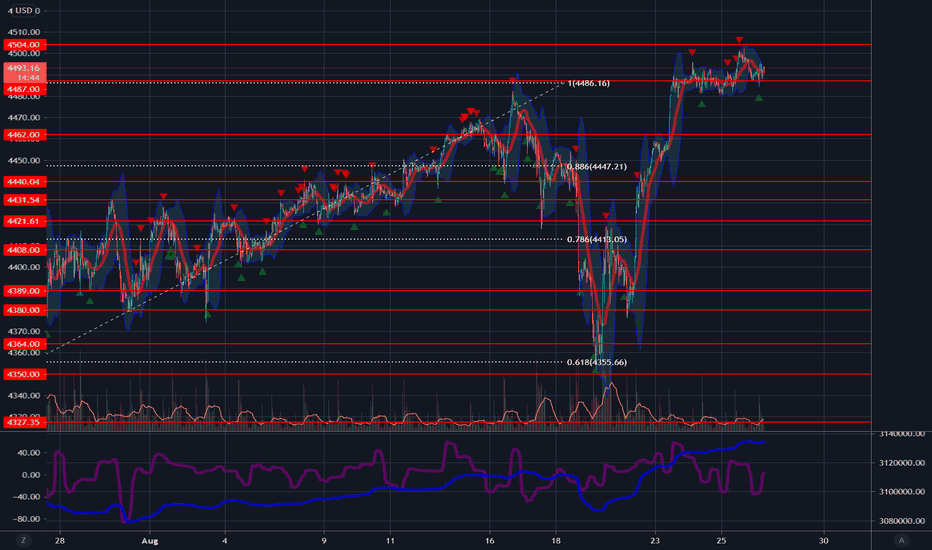Click date 23 on the time axis
The image size is (932, 550).
click(x=654, y=540)
